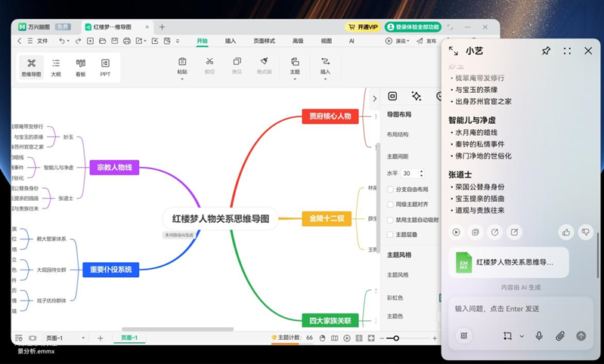Select the 思维导图 (mind map) view icon
Viewport: 604px width, 364px height.
tap(31, 66)
